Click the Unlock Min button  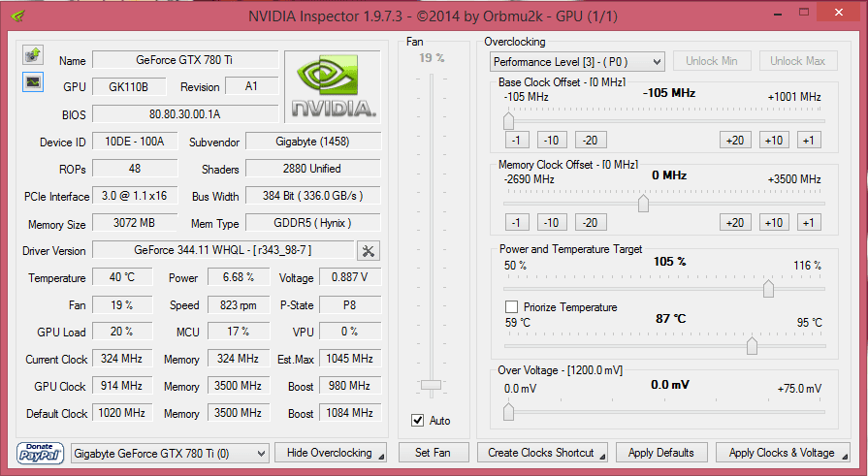click(x=712, y=61)
